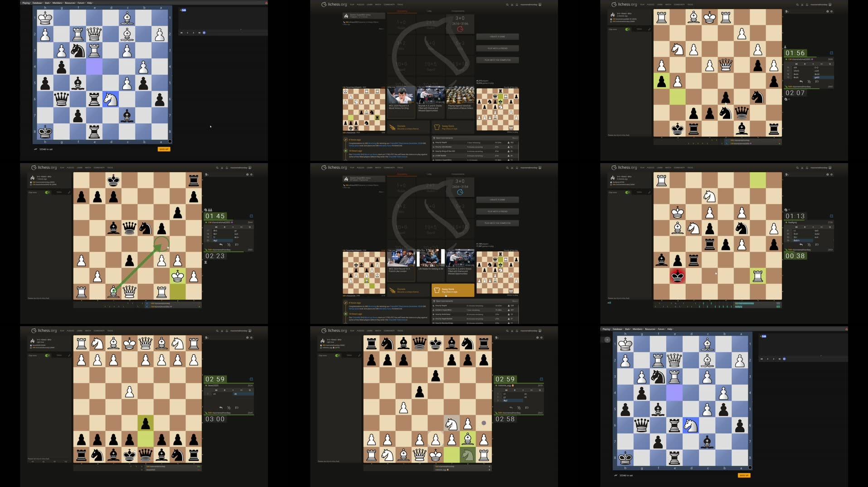Open COMMUNITY menu in lobby showing 2604–3154

click(389, 168)
